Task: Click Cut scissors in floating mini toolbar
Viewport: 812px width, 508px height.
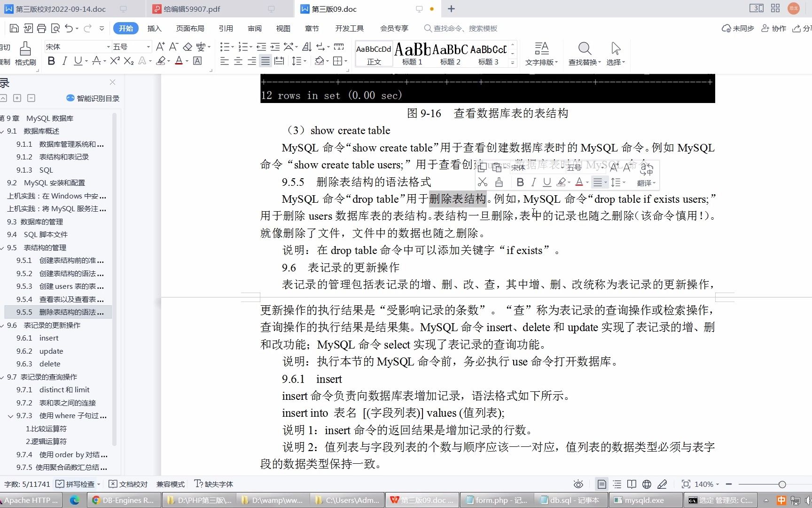Action: [x=483, y=182]
